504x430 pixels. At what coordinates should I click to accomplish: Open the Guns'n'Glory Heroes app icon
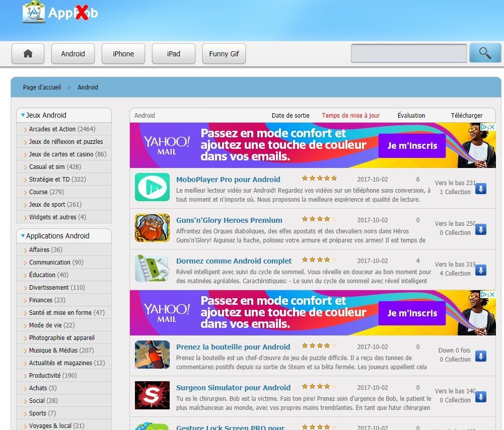pyautogui.click(x=152, y=228)
